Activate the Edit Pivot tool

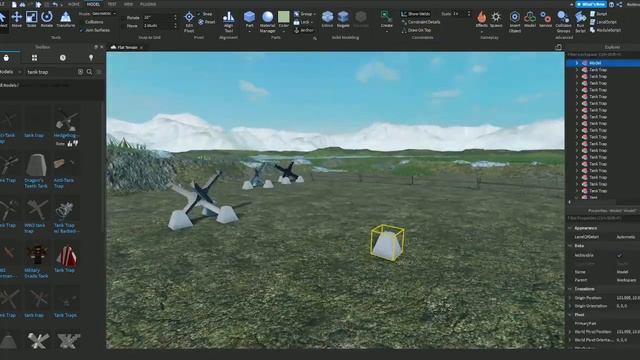[x=189, y=22]
